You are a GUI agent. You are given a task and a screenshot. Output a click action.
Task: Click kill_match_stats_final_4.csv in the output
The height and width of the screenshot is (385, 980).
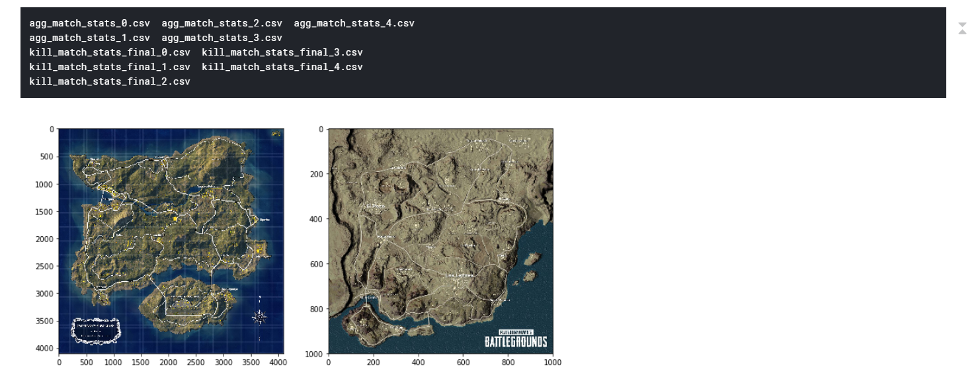click(282, 67)
